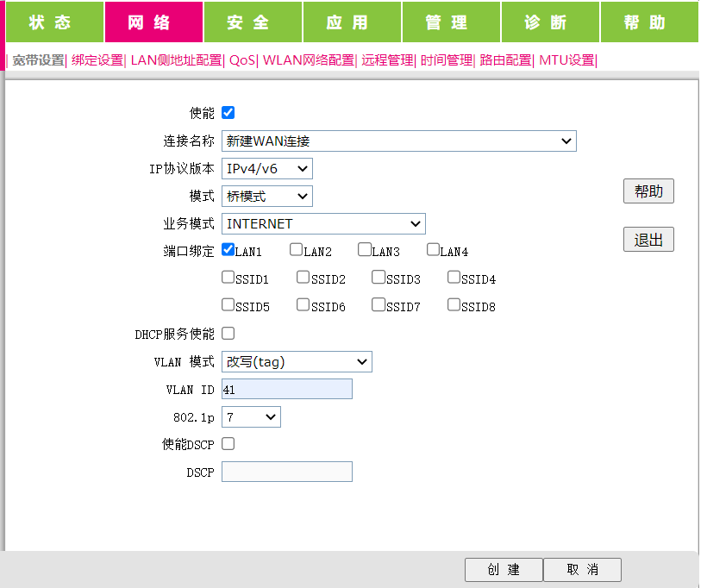Check LAN2 port binding

pyautogui.click(x=297, y=249)
